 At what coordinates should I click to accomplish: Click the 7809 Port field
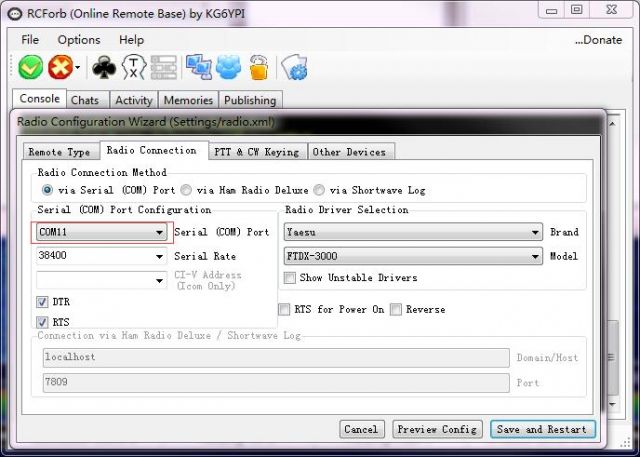click(x=276, y=383)
